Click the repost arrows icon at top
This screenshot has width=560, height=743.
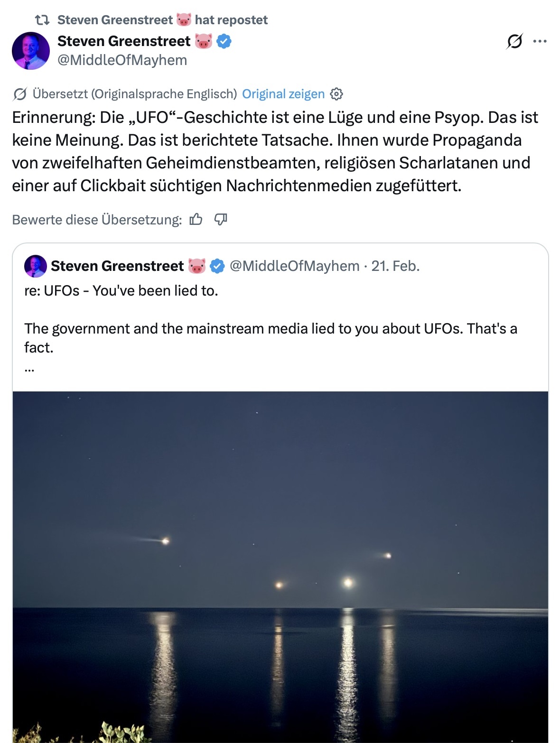click(x=42, y=20)
